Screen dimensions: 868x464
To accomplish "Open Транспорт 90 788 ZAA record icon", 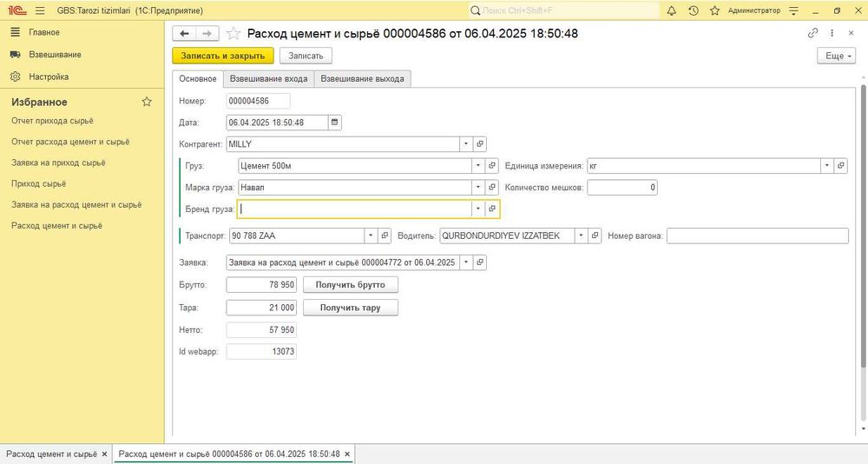I will coord(385,235).
